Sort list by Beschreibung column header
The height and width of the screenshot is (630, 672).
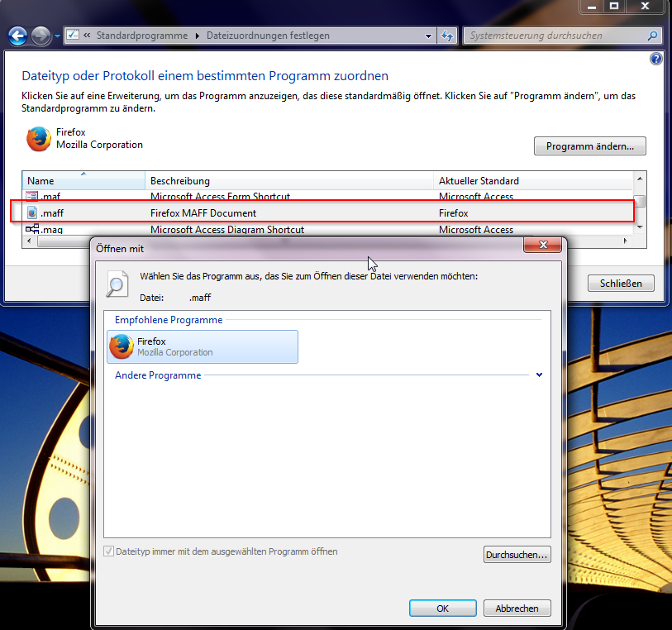[x=289, y=180]
